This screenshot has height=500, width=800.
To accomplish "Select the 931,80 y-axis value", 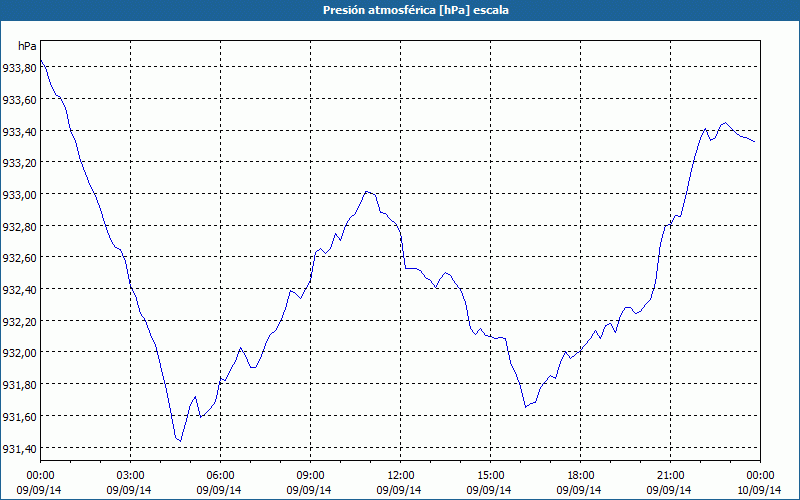I will click(19, 385).
